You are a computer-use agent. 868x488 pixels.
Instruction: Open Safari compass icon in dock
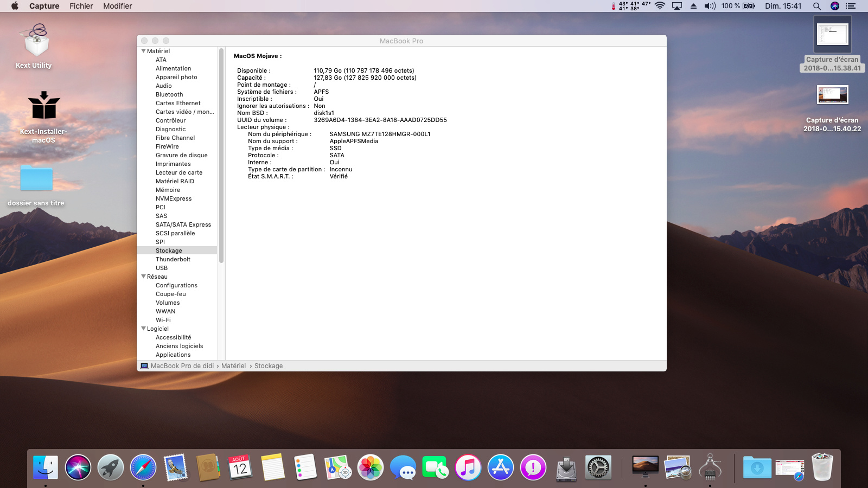(143, 467)
